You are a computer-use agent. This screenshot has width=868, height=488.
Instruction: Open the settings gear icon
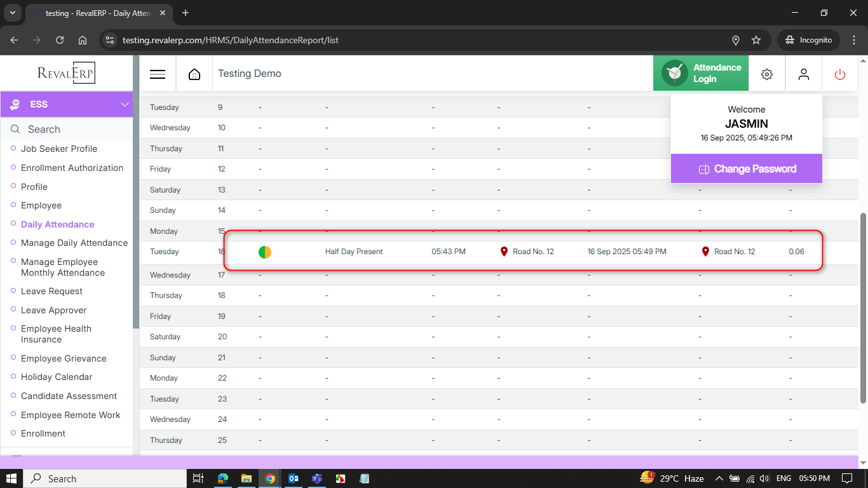coord(767,74)
